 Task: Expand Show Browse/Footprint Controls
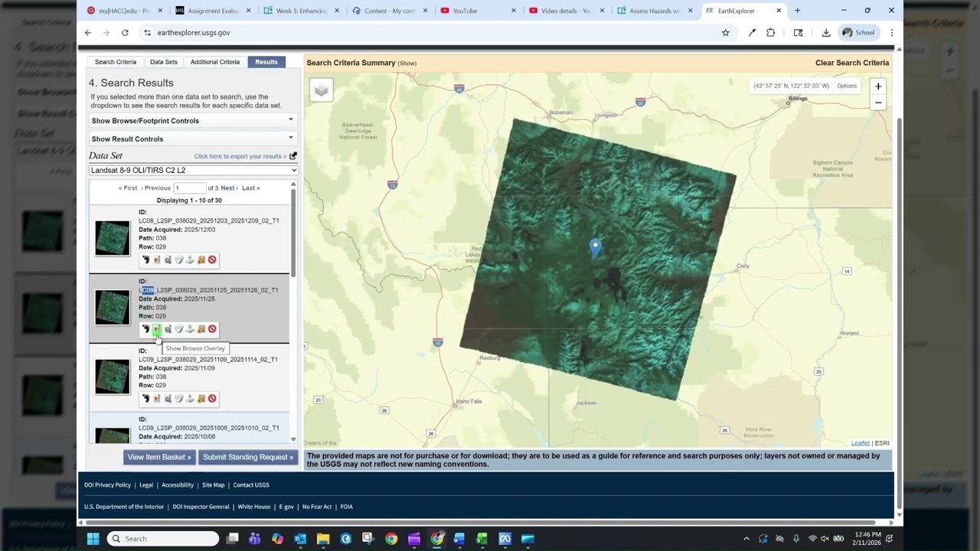[x=193, y=120]
